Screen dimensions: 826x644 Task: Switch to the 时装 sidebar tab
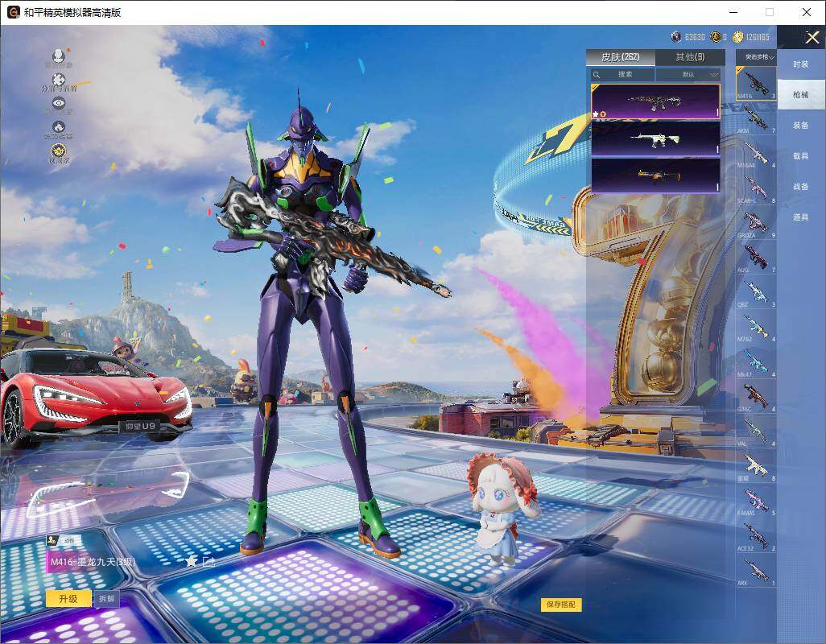pos(801,65)
